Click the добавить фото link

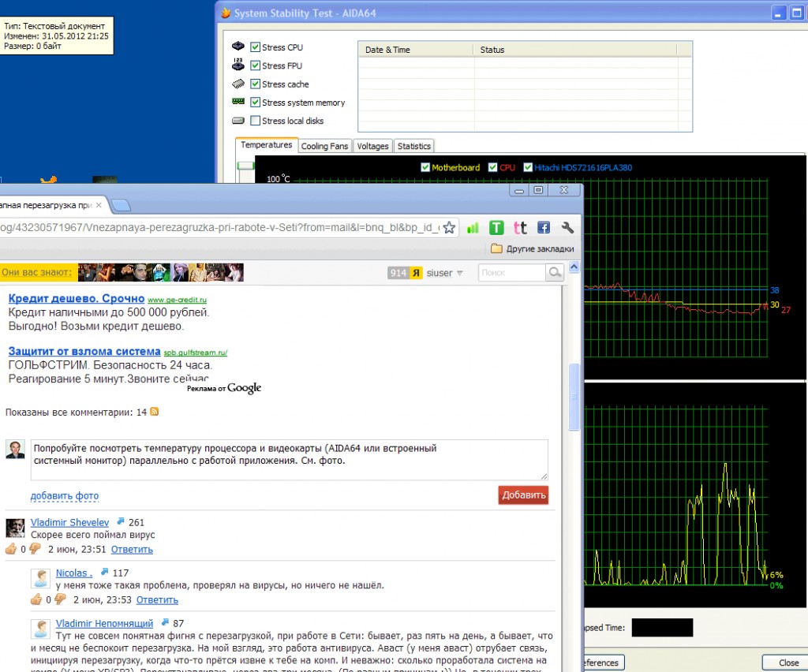point(65,496)
